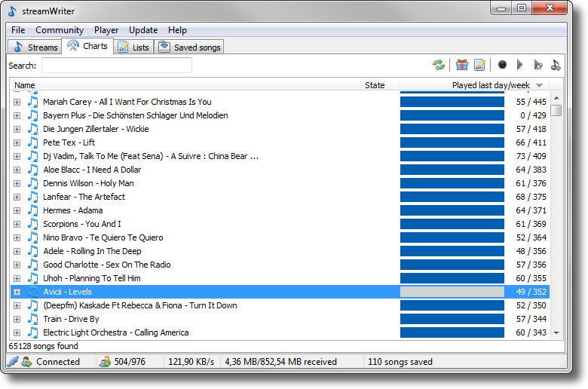Select Good Charlotte - Sex On The Radio
This screenshot has width=588, height=389.
[280, 265]
